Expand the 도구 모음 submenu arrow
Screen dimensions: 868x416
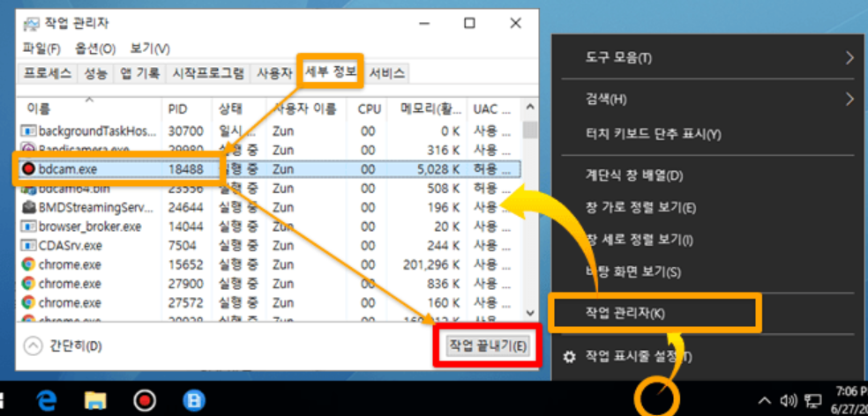(849, 57)
